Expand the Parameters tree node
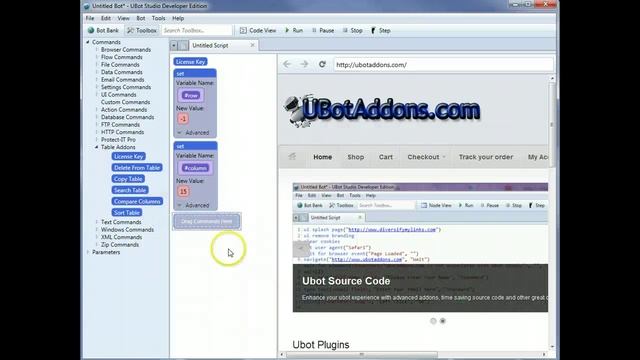 88,252
